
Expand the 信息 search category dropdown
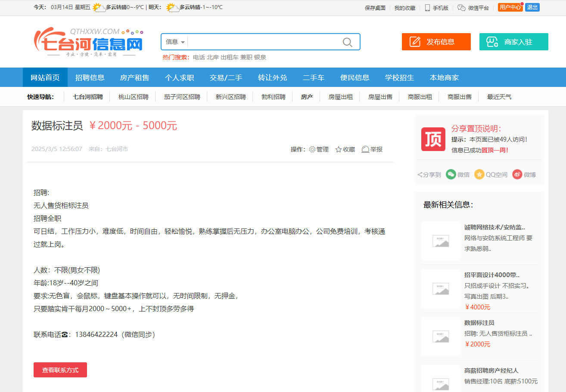click(x=175, y=42)
